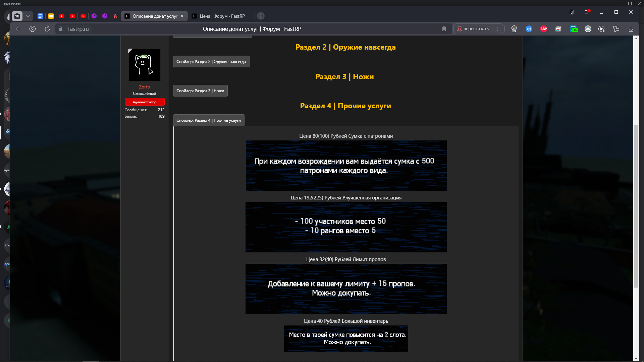Open the inventory 2 слота image

point(346,339)
